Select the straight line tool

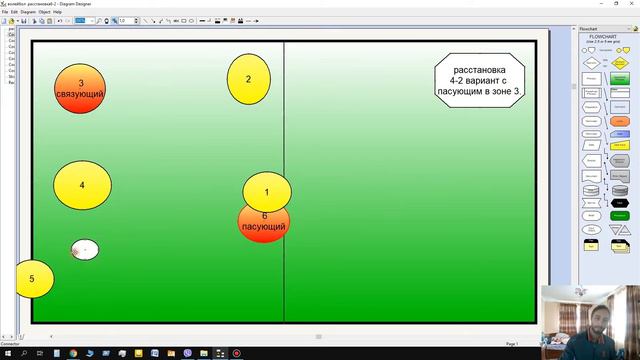[145, 21]
